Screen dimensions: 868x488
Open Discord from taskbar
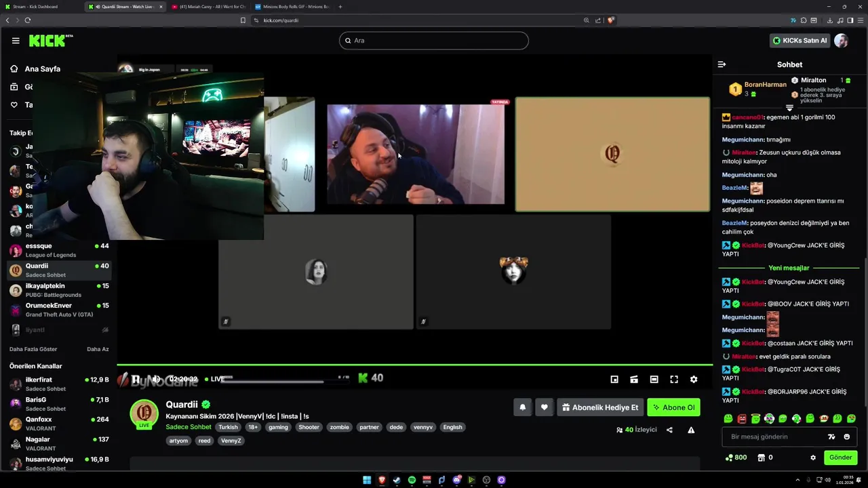point(456,480)
